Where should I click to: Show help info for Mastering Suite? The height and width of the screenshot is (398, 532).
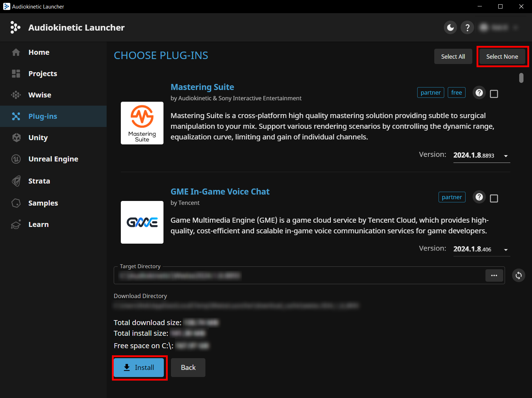click(x=479, y=93)
